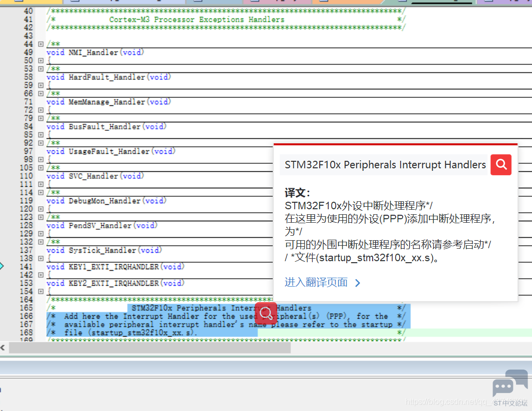Expand the folded comment at line 79
532x411 pixels.
point(41,118)
